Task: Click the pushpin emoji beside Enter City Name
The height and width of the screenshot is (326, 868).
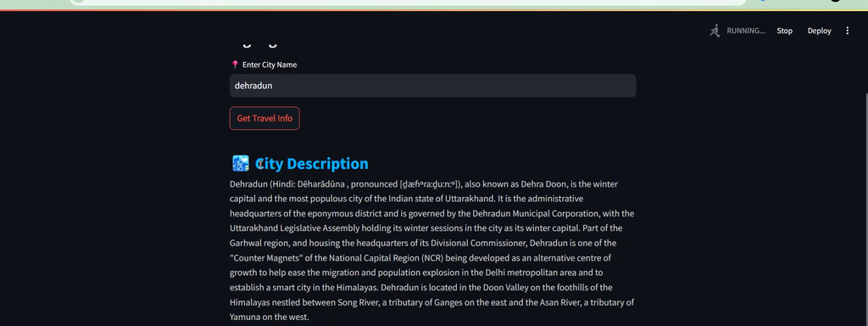Action: (x=235, y=65)
